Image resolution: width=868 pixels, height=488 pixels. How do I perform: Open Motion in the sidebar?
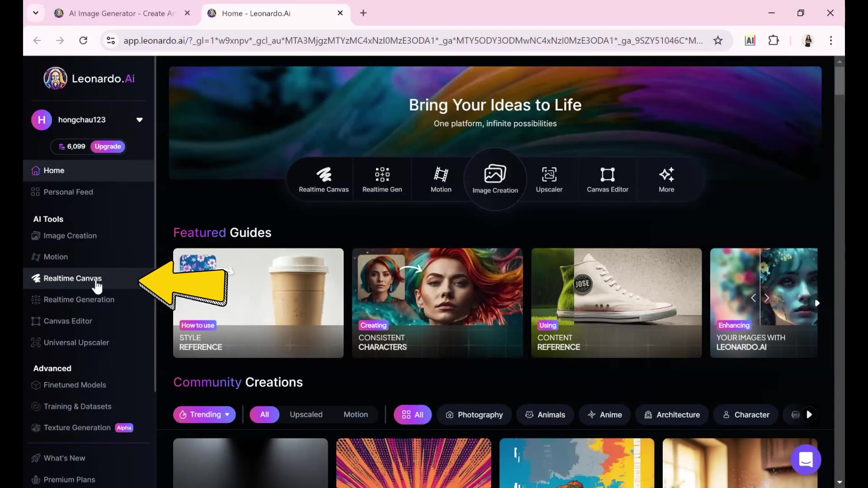click(89, 257)
